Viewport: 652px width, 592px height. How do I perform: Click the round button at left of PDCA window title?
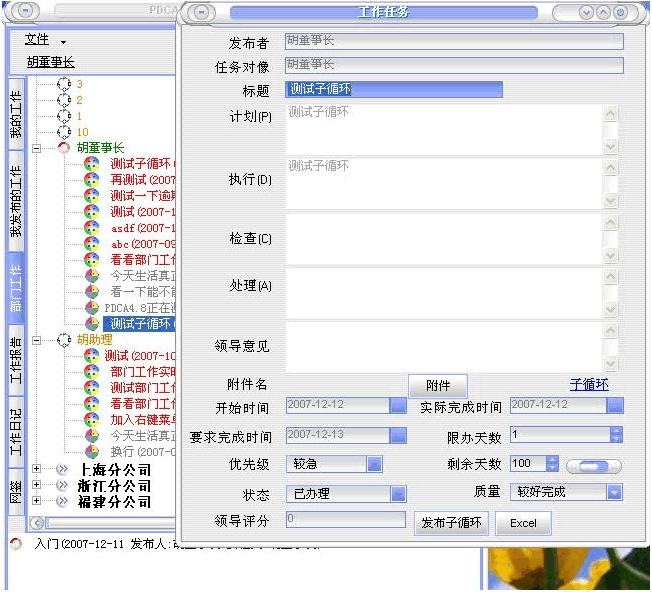25,11
